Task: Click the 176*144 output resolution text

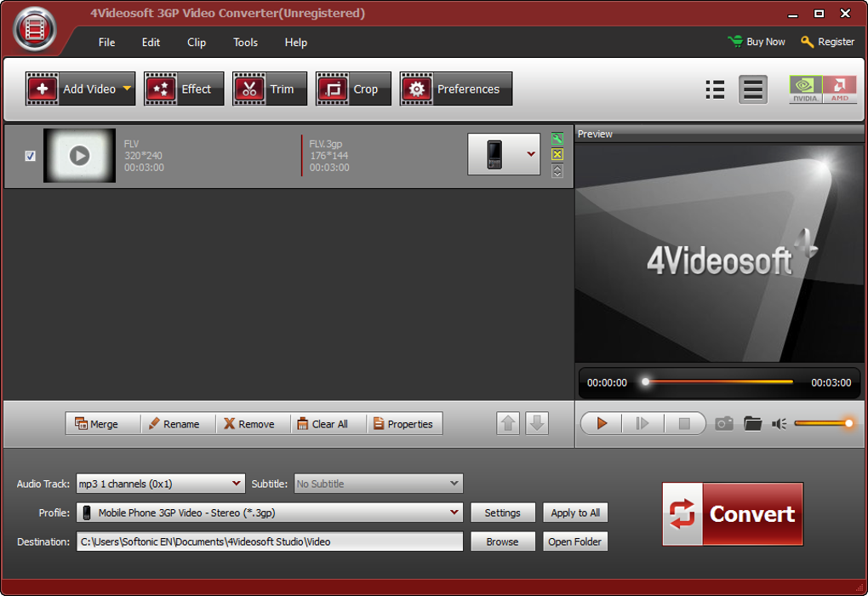Action: 328,156
